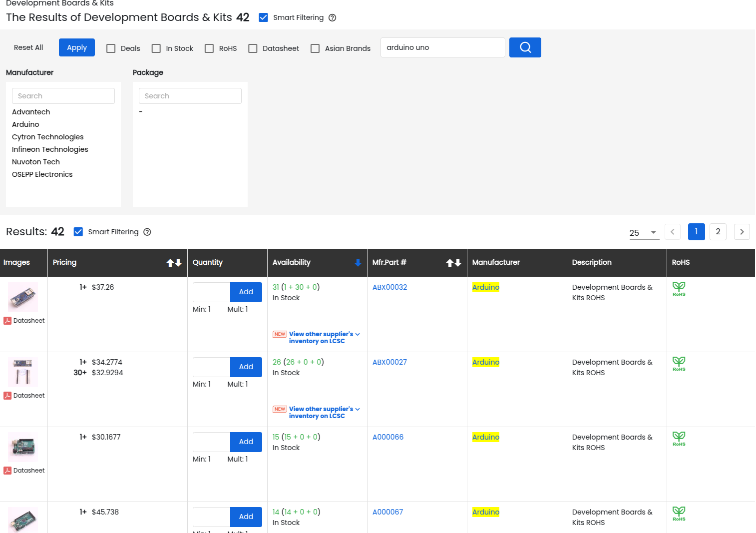The height and width of the screenshot is (533, 756).
Task: Sort by Mfr.Part # arrows
Action: coord(454,263)
